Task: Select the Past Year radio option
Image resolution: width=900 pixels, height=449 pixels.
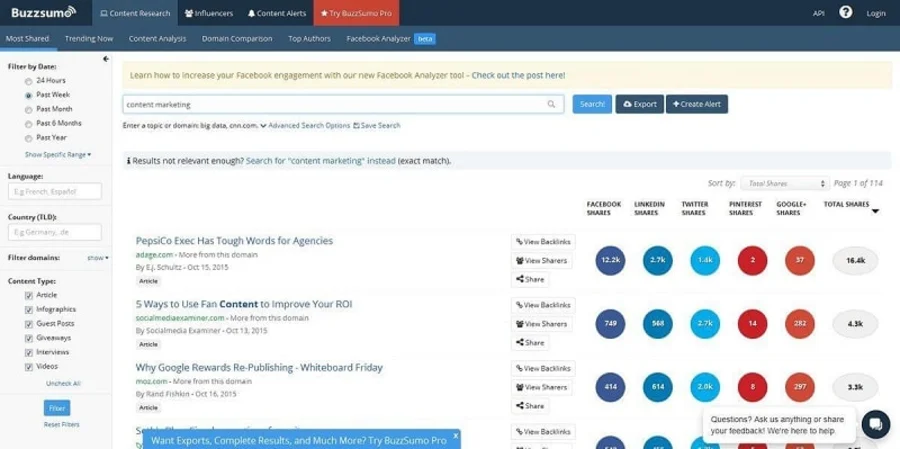Action: tap(29, 137)
